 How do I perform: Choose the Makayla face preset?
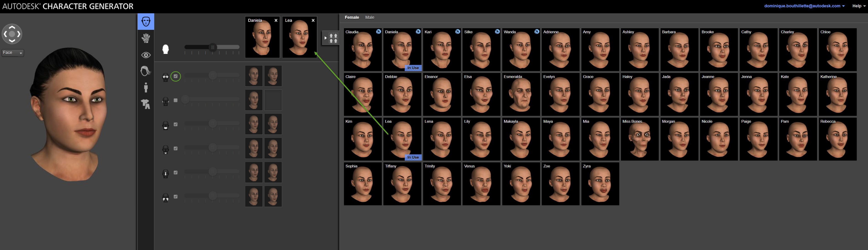[521, 139]
